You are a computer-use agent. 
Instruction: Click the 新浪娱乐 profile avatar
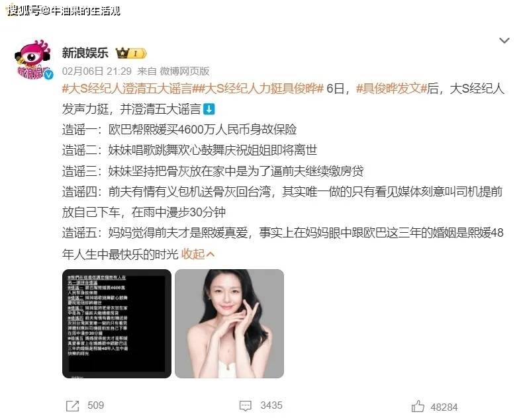pyautogui.click(x=34, y=60)
